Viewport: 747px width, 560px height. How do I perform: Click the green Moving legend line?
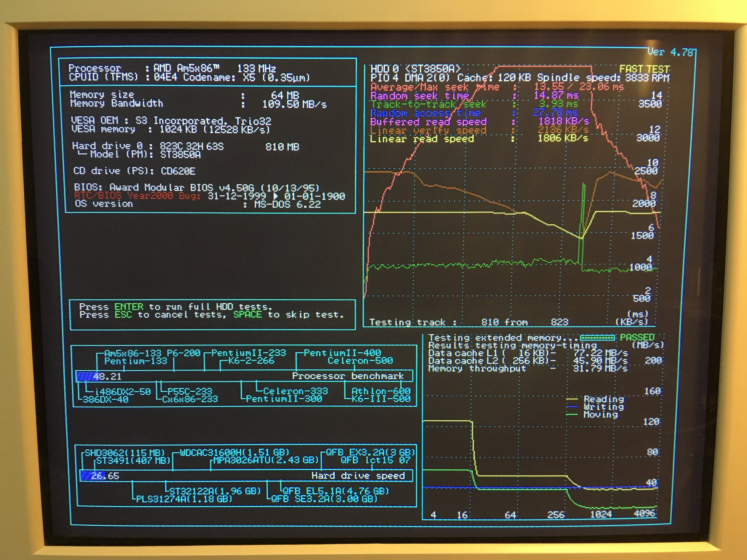tap(572, 415)
